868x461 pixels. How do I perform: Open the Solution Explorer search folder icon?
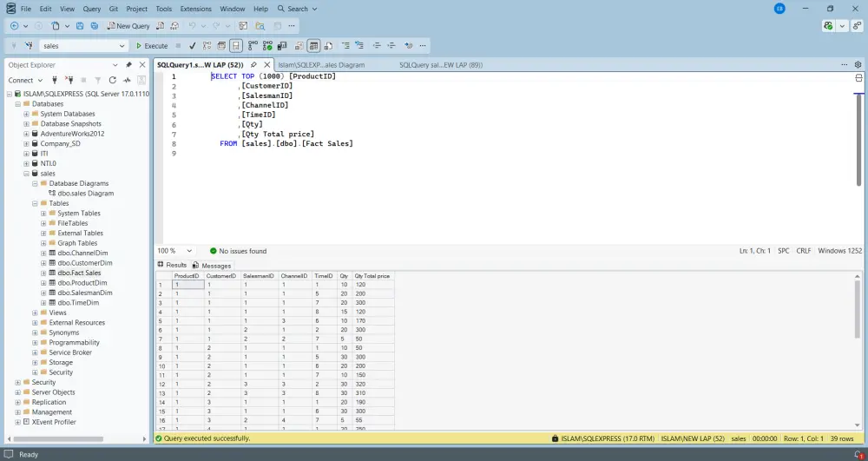(260, 26)
